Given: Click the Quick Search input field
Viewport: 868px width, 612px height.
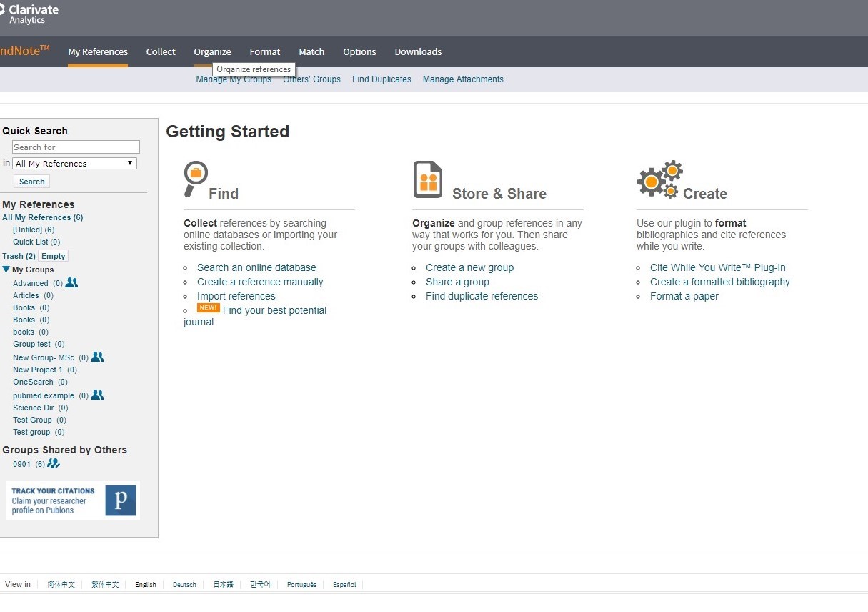Looking at the screenshot, I should [76, 147].
